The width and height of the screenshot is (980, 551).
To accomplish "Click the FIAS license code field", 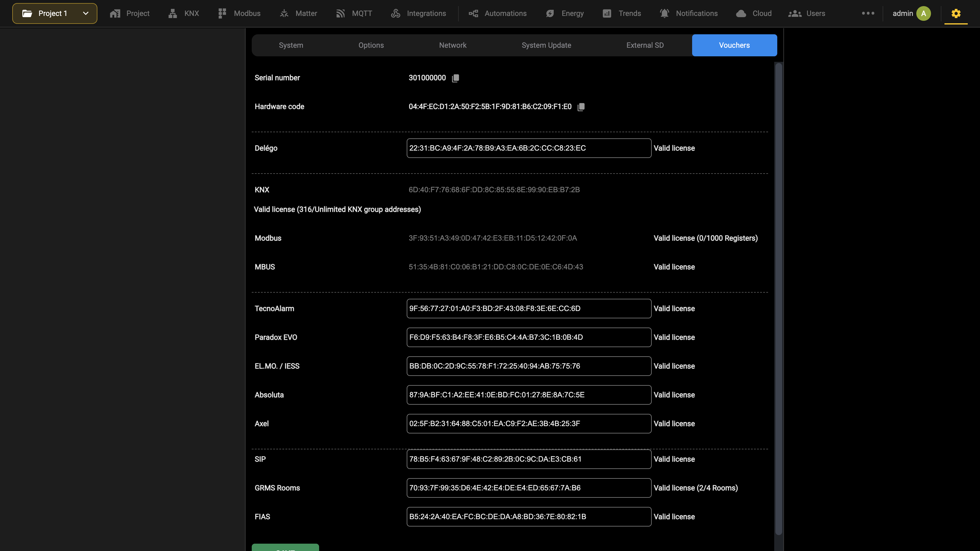I will coord(529,517).
